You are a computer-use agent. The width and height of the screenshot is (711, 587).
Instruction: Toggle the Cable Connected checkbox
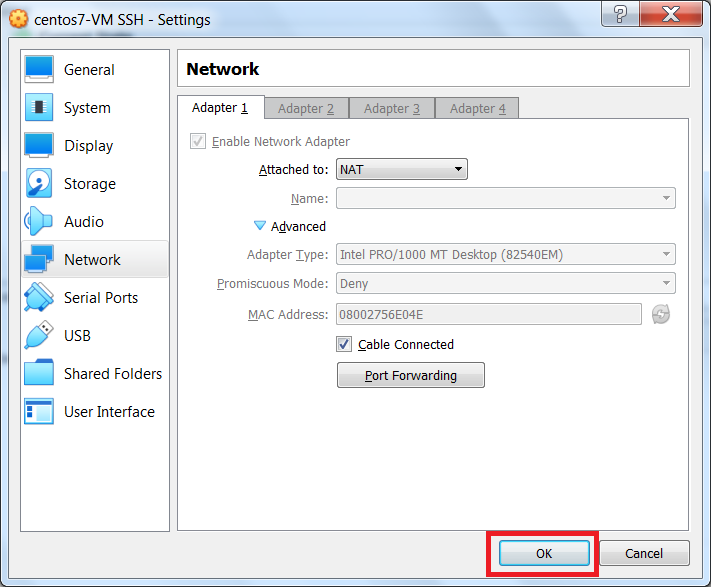pos(344,344)
